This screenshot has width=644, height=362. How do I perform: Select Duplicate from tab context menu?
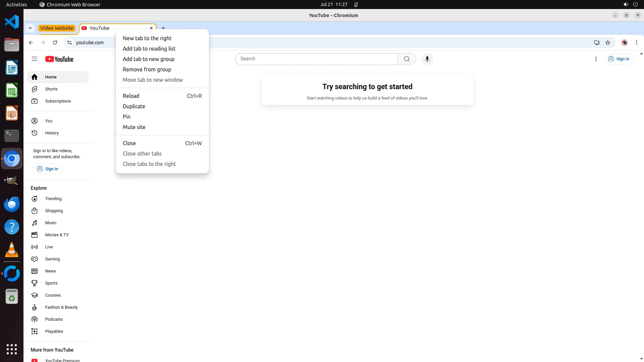tap(134, 106)
